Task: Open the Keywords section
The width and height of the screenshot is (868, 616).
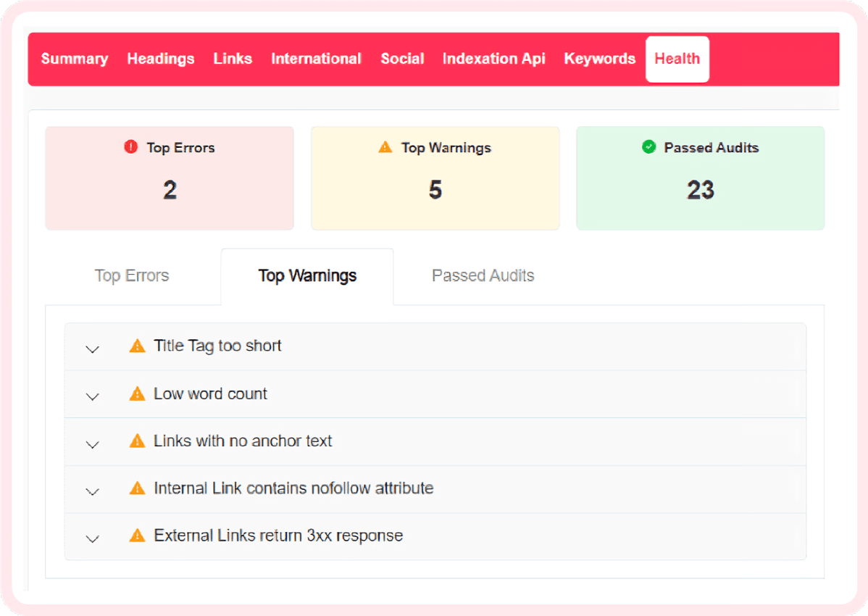Action: [599, 59]
